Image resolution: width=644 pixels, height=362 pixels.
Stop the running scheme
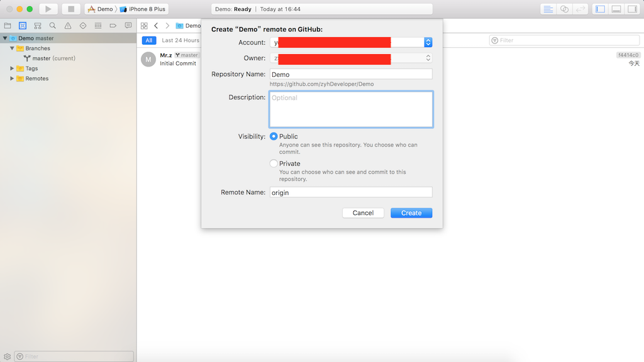(x=71, y=9)
